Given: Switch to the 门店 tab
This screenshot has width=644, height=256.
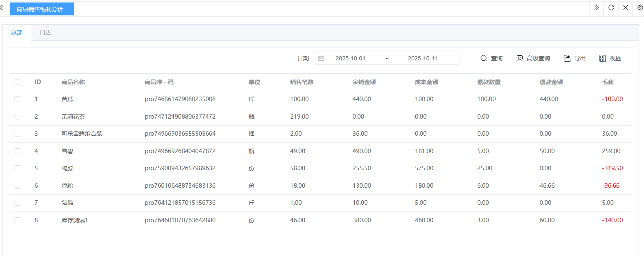Looking at the screenshot, I should pos(45,32).
